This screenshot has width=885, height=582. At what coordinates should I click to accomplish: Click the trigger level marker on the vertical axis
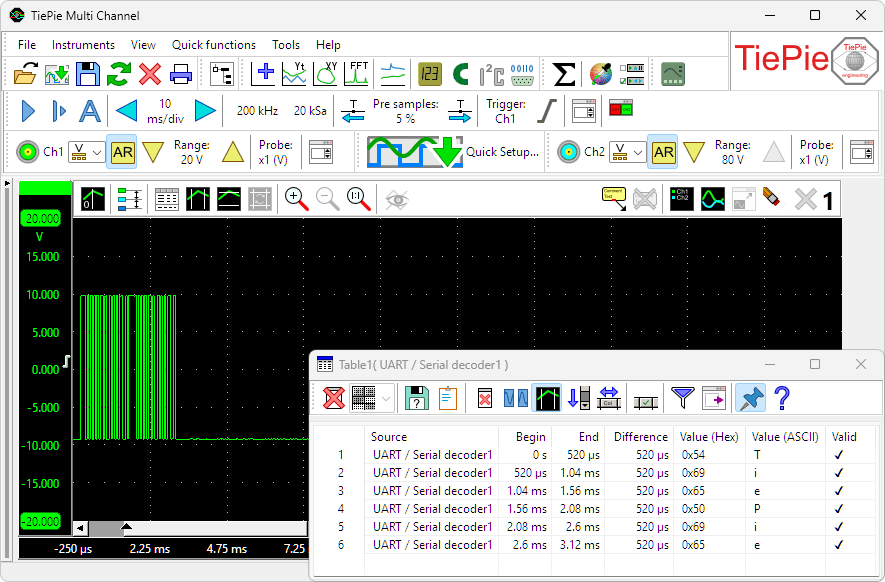[67, 361]
